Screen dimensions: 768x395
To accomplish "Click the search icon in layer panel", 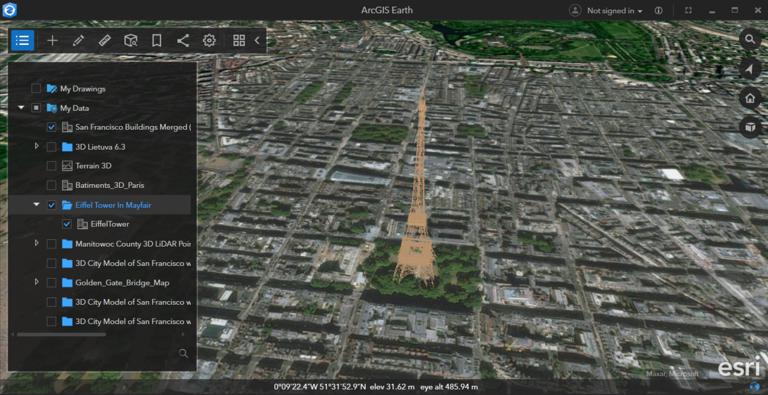I will coord(183,353).
